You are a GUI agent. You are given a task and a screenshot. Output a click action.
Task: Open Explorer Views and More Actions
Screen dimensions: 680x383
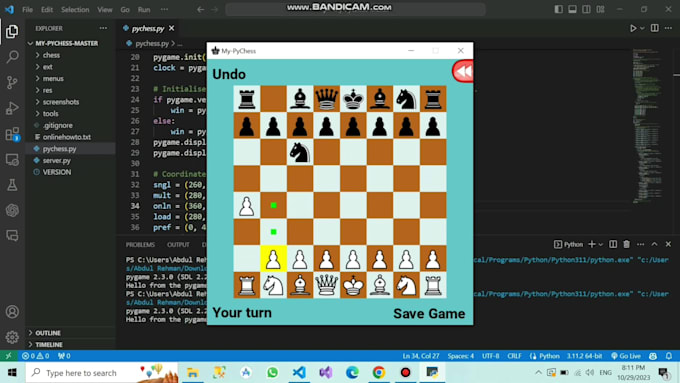(x=103, y=28)
